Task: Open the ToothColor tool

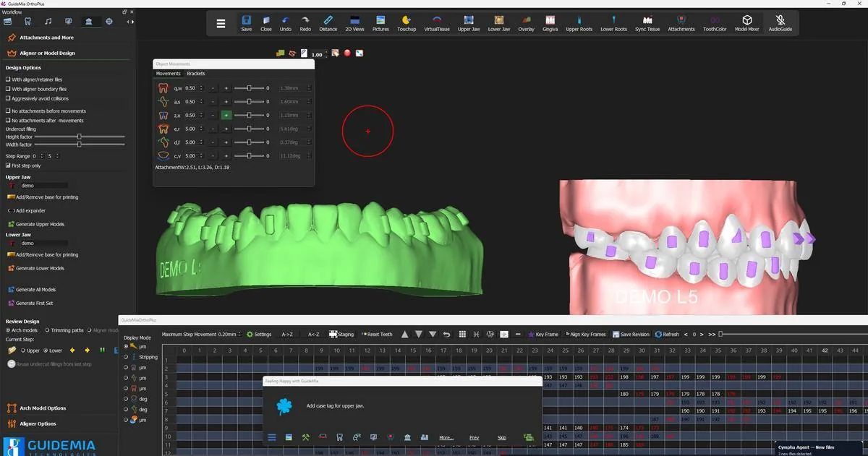Action: pyautogui.click(x=715, y=23)
